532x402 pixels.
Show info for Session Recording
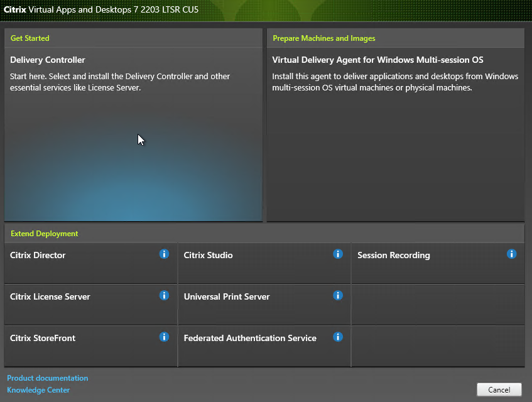click(x=511, y=254)
